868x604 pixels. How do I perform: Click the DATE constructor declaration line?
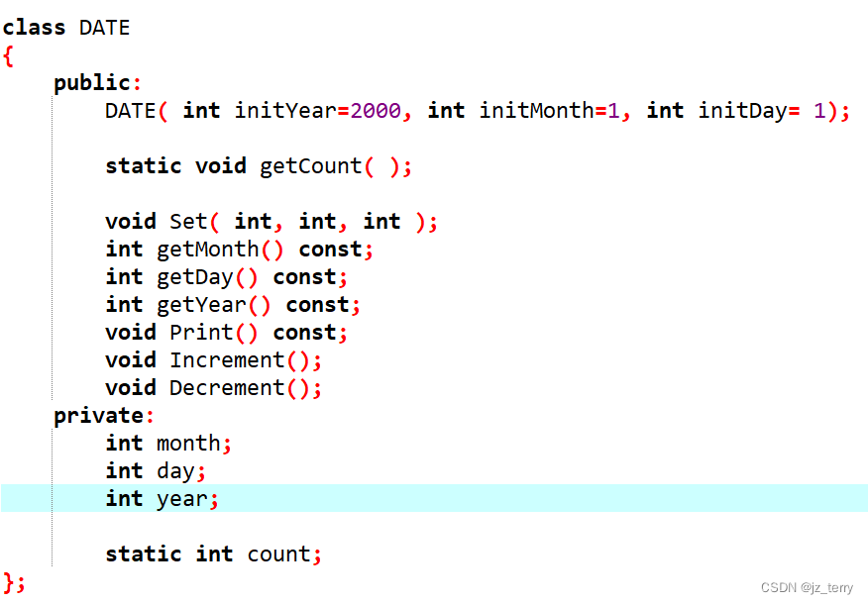point(478,111)
